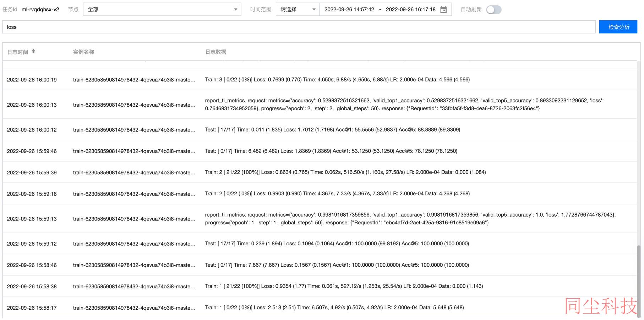
Task: Select timestamp 2022-09-26 16:00:13
Action: 32,105
